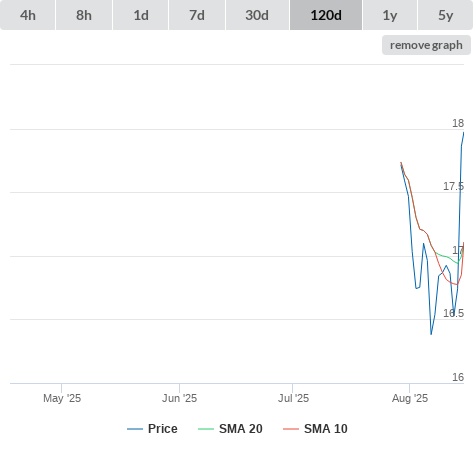Viewport: 474px width, 455px height.
Task: Switch to the 7d range tab
Action: coord(197,15)
